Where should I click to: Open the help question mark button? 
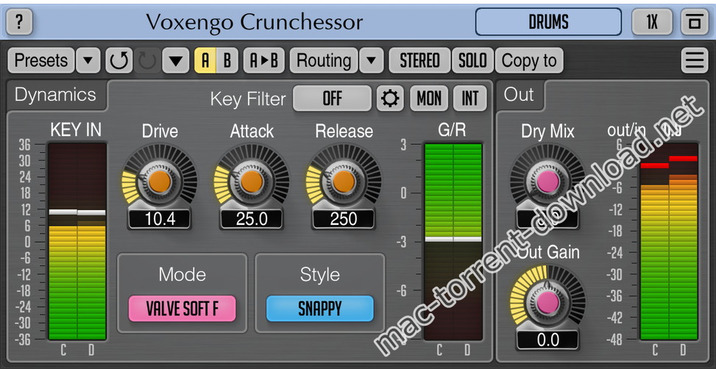[19, 21]
